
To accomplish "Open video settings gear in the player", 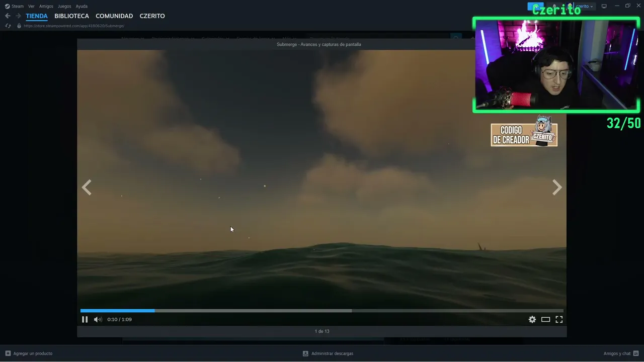I will 532,319.
